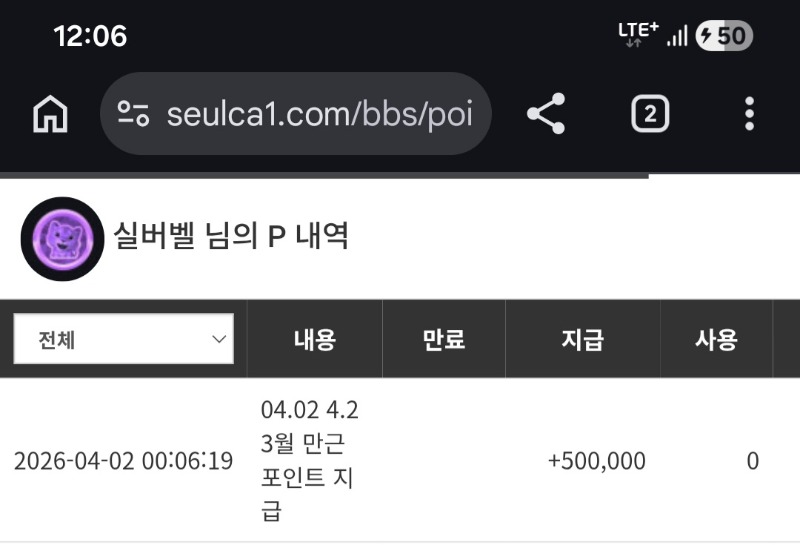
Task: Click the 2026-04-02 00:06:19 timestamp
Action: [123, 461]
